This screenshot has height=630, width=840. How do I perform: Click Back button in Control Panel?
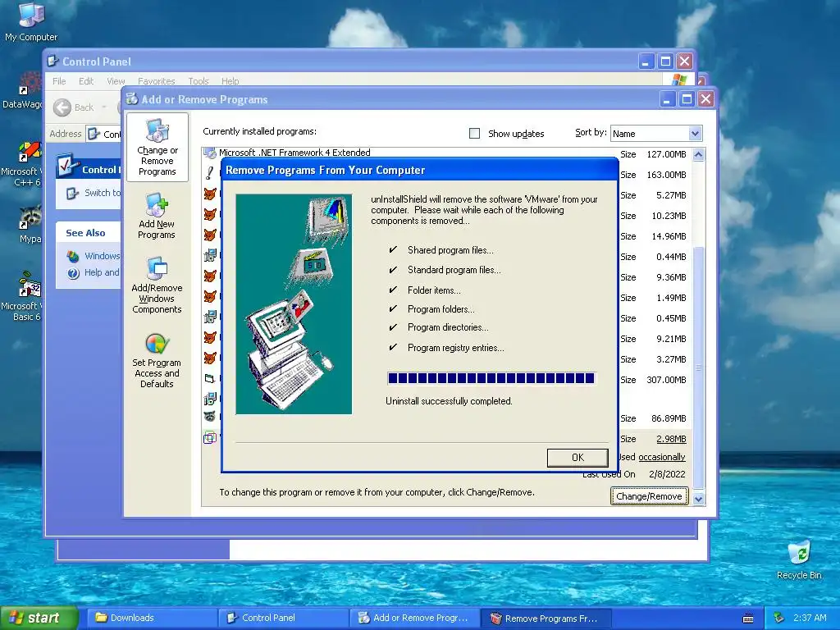74,107
